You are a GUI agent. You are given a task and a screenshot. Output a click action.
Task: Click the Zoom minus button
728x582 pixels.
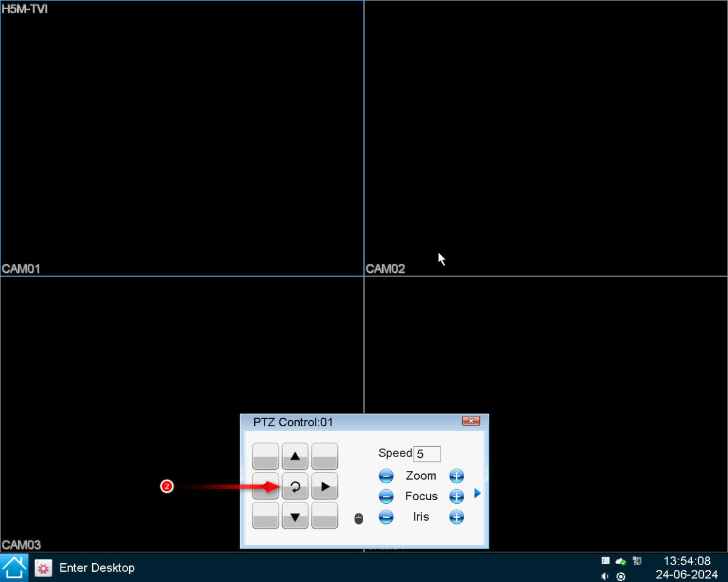pyautogui.click(x=386, y=476)
